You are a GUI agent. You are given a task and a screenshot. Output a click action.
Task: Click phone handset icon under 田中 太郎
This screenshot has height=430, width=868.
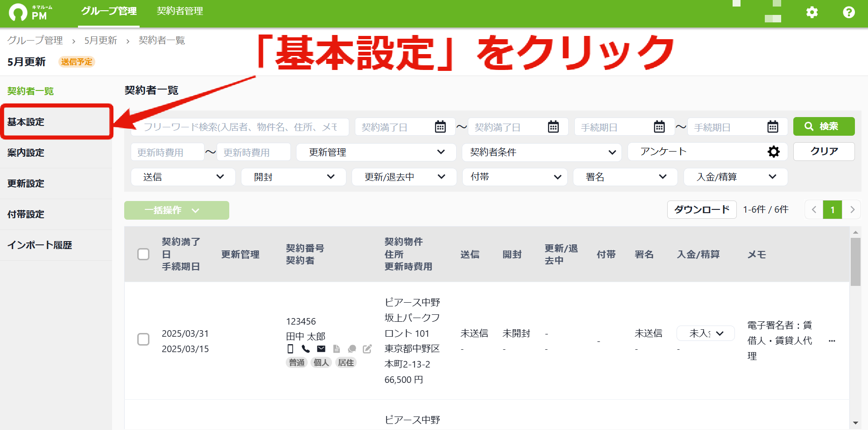coord(306,349)
